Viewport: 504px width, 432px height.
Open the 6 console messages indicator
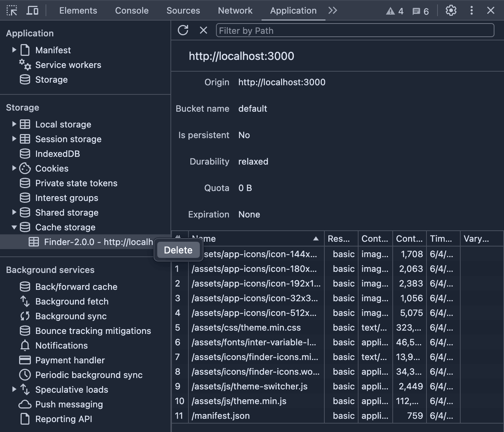[x=420, y=11]
